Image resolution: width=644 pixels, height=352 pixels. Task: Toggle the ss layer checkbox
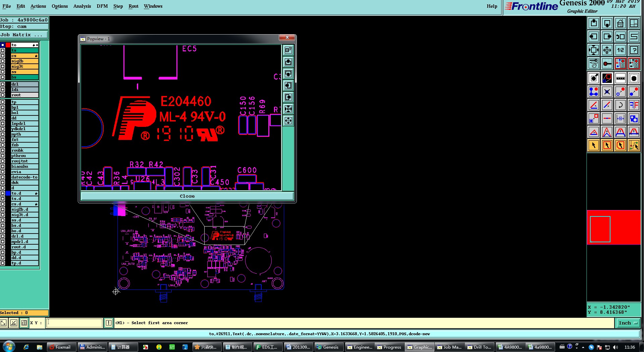(x=3, y=72)
